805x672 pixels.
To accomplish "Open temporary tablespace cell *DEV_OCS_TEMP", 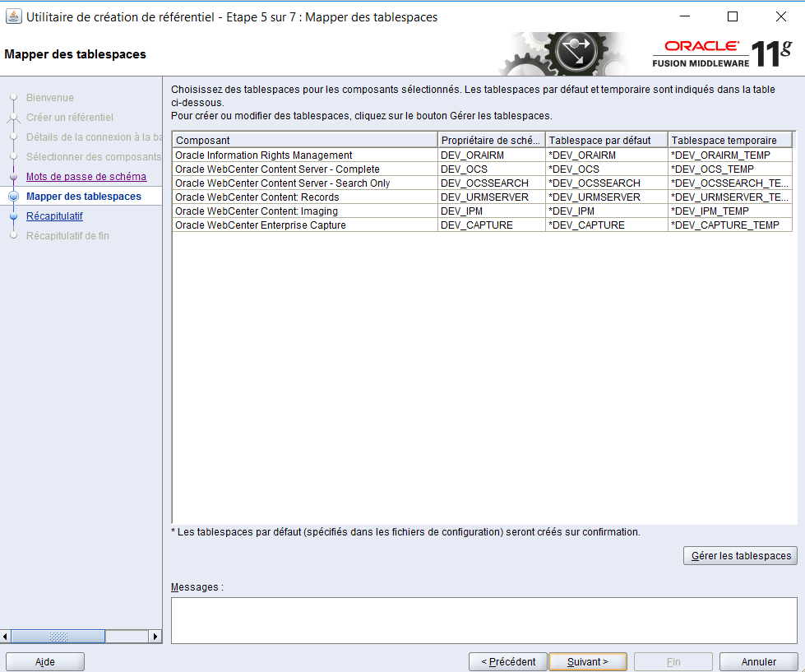I will [x=729, y=169].
